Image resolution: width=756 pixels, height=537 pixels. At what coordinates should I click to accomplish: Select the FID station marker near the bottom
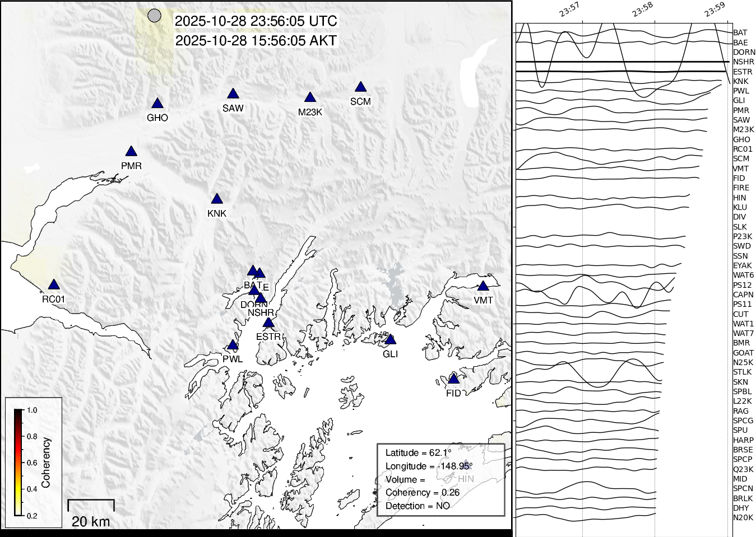[453, 380]
